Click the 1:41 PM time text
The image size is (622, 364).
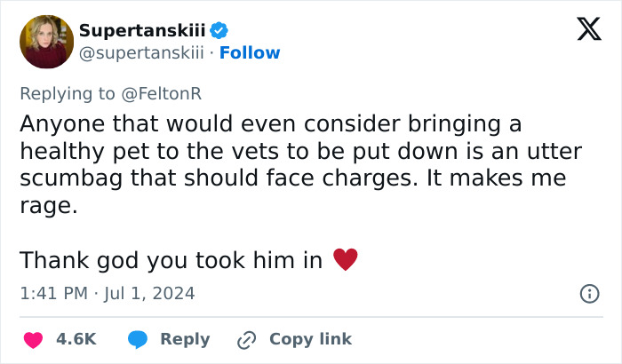pyautogui.click(x=54, y=293)
